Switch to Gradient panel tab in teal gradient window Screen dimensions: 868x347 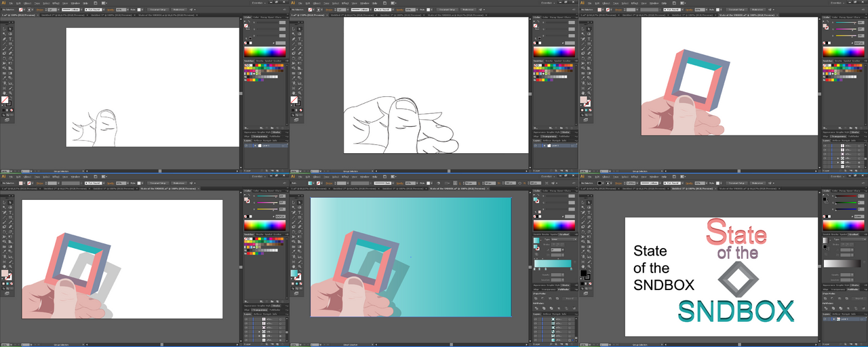tap(564, 234)
